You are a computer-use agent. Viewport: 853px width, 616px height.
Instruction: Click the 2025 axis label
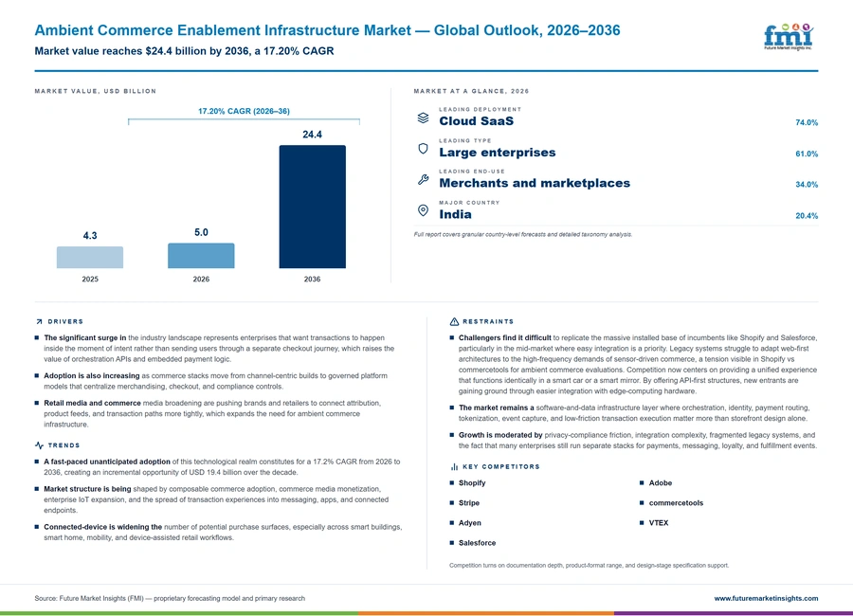[x=90, y=280]
